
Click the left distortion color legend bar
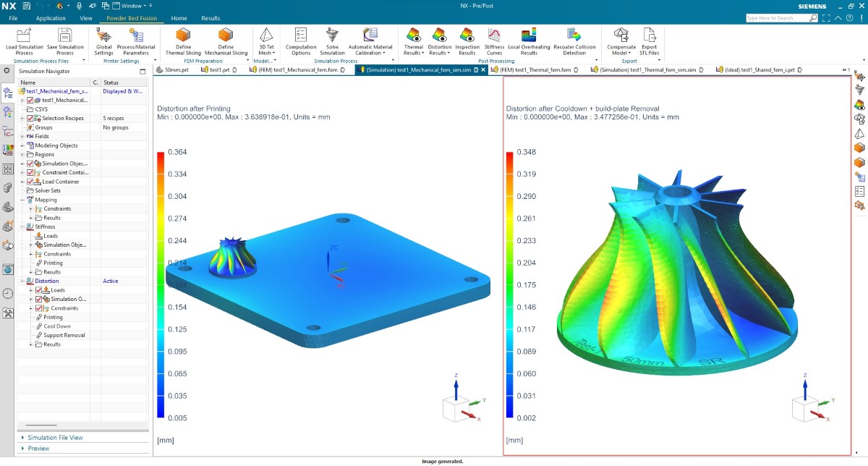pos(161,284)
